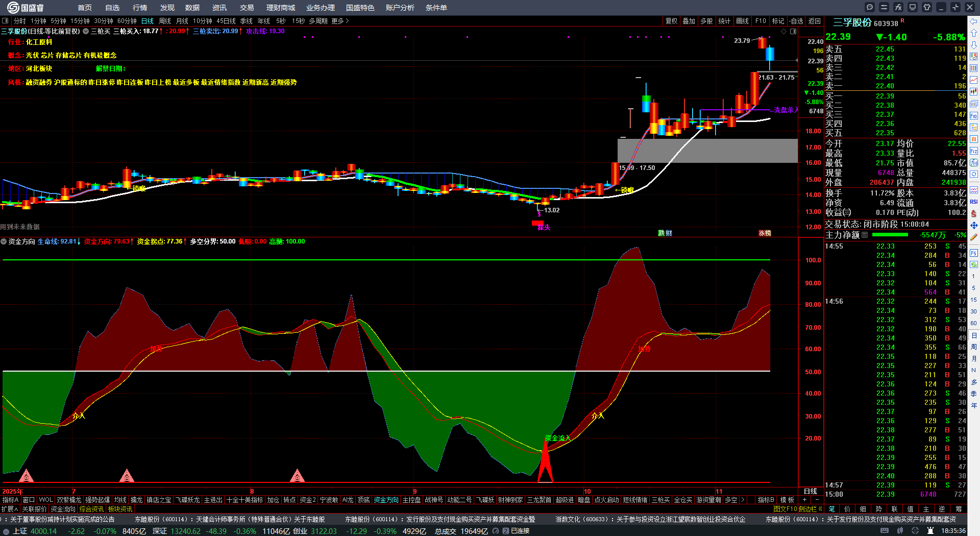Toggle the 多股 multi-stock view
Image resolution: width=980 pixels, height=536 pixels.
(x=706, y=21)
